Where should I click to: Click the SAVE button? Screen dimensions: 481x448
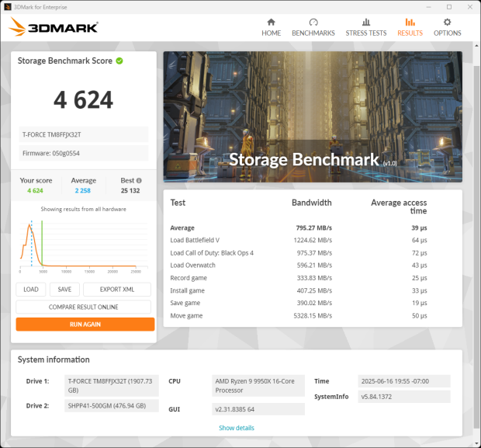[64, 290]
